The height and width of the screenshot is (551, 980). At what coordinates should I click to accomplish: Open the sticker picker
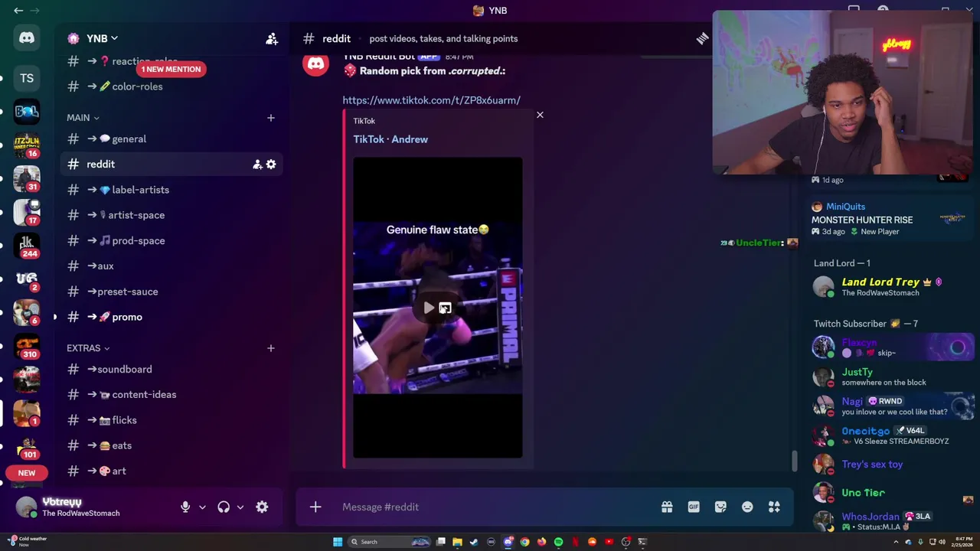point(720,507)
